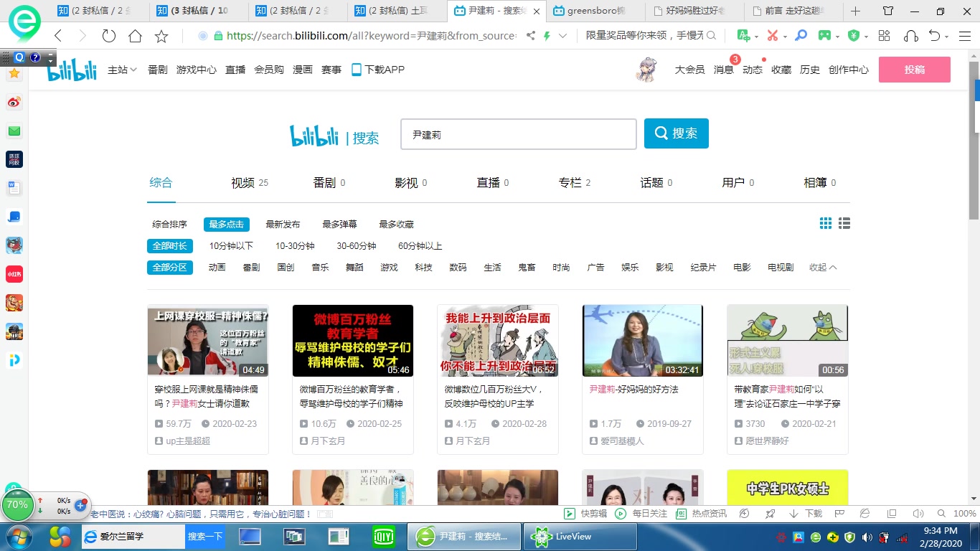The width and height of the screenshot is (980, 551).
Task: Open the 热点资讯 status bar shortcut
Action: (x=702, y=514)
